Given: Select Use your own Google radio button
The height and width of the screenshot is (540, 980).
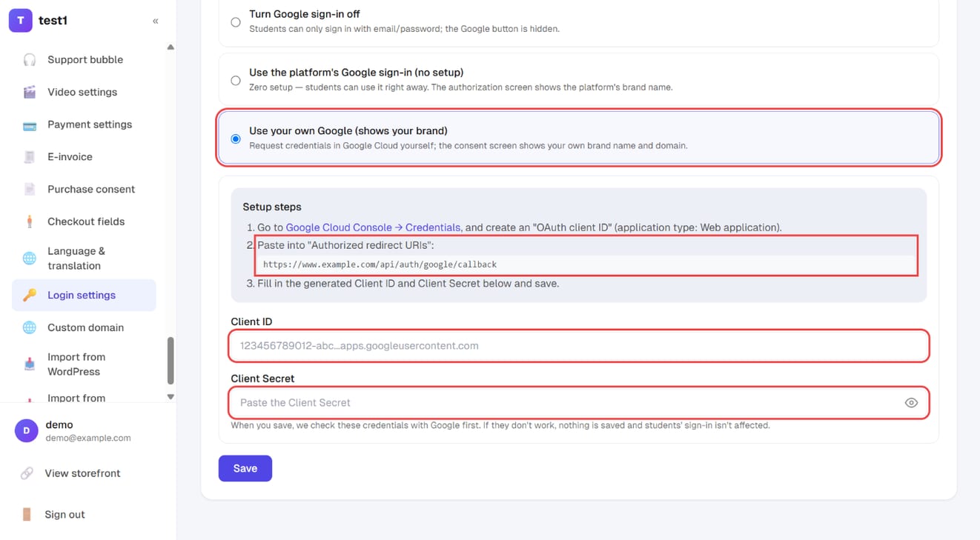Looking at the screenshot, I should click(236, 139).
